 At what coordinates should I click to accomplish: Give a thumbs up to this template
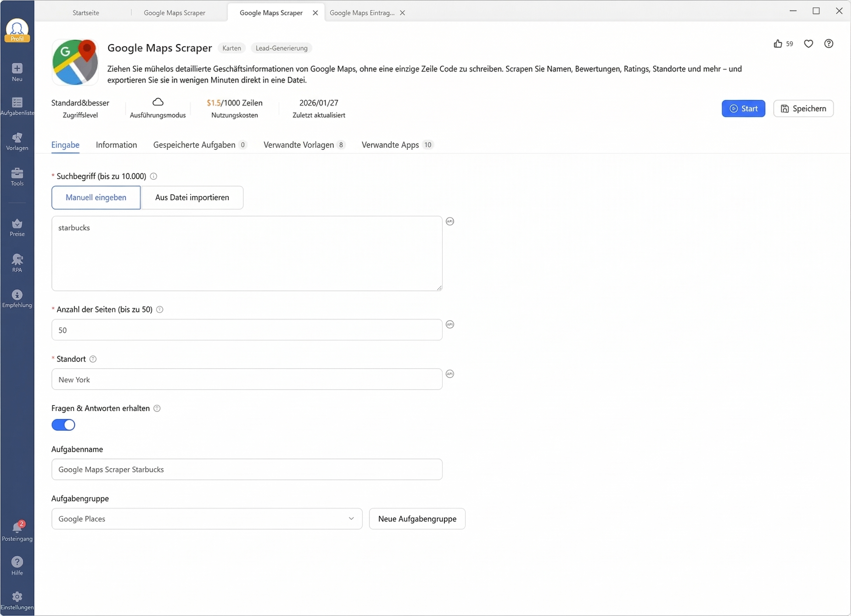tap(778, 43)
